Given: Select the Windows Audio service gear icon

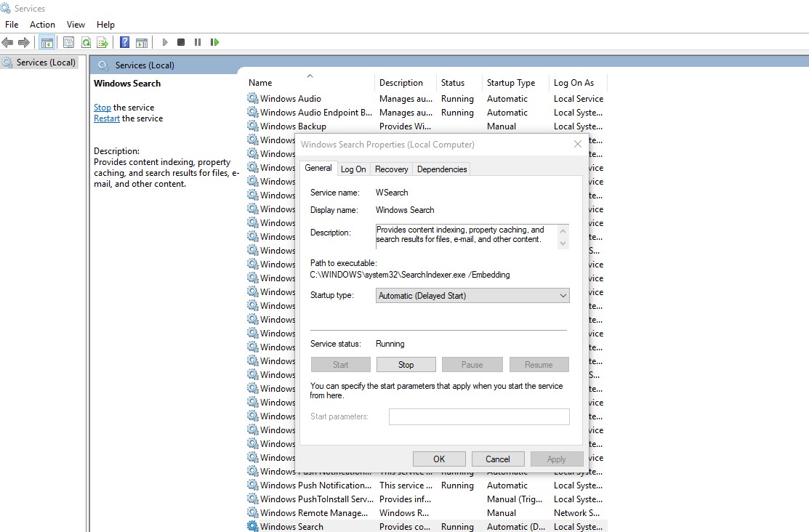Looking at the screenshot, I should pos(252,98).
